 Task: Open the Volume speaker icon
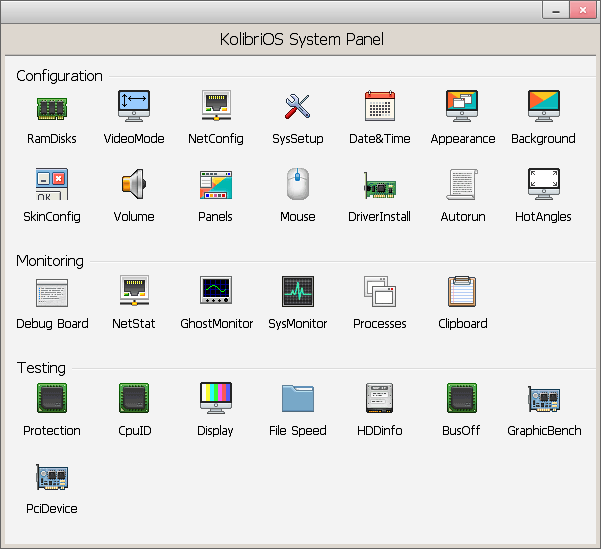click(x=134, y=184)
